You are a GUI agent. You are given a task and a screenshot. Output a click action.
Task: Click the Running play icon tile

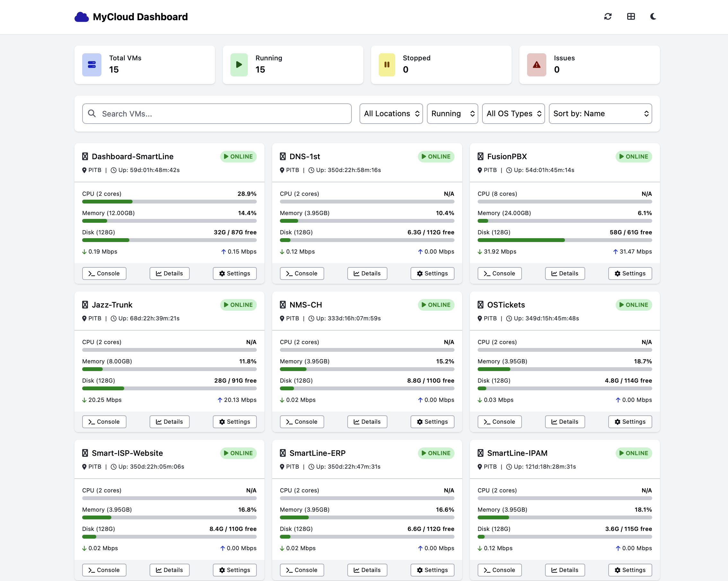tap(239, 65)
